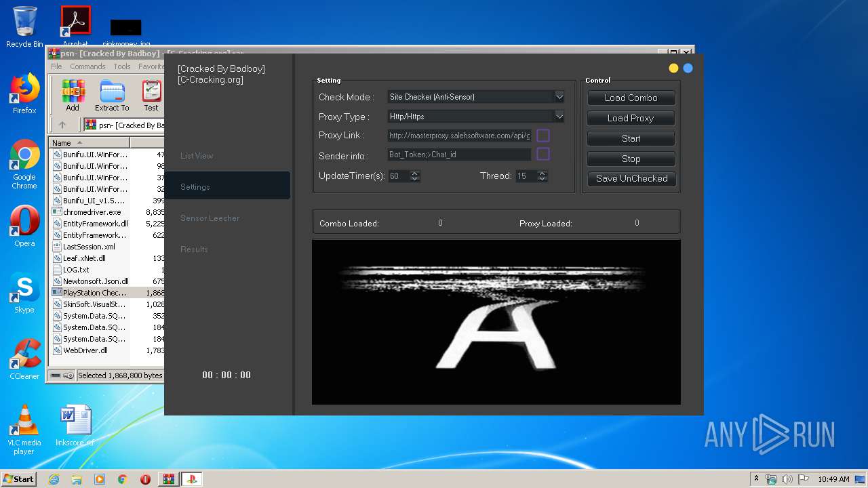Select the Opera desktop shortcut

(x=24, y=226)
